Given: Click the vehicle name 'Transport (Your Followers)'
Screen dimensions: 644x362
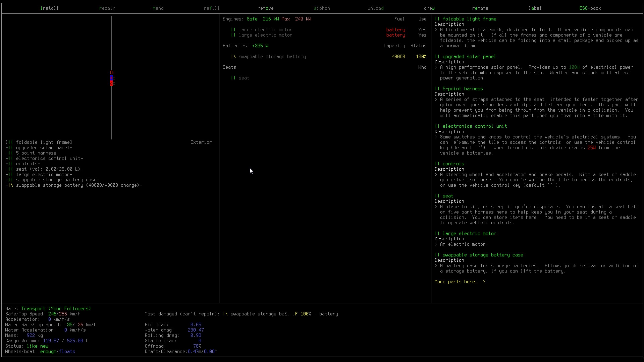Looking at the screenshot, I should 56,309.
